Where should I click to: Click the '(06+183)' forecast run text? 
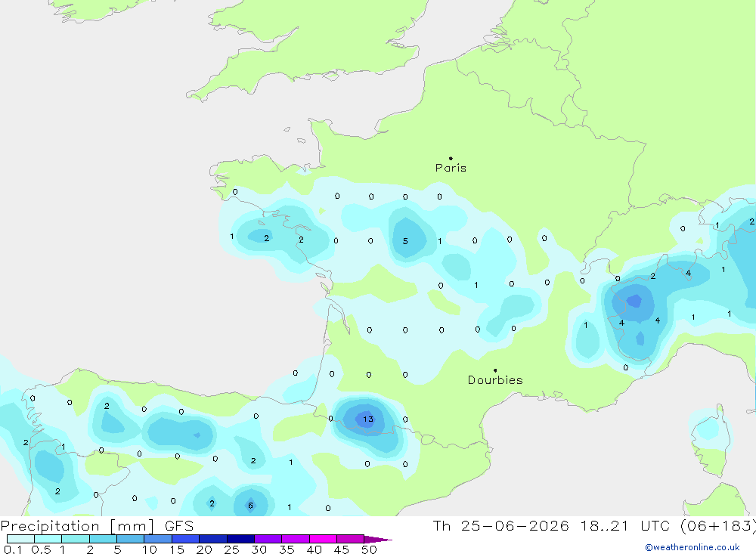coord(718,526)
